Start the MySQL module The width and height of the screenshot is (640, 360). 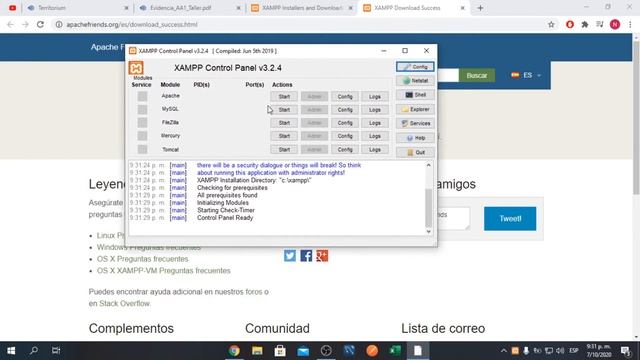(x=284, y=110)
